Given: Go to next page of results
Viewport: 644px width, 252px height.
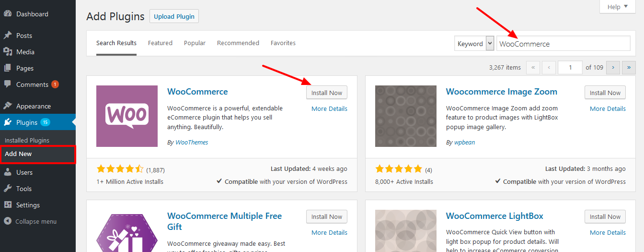Looking at the screenshot, I should [613, 68].
